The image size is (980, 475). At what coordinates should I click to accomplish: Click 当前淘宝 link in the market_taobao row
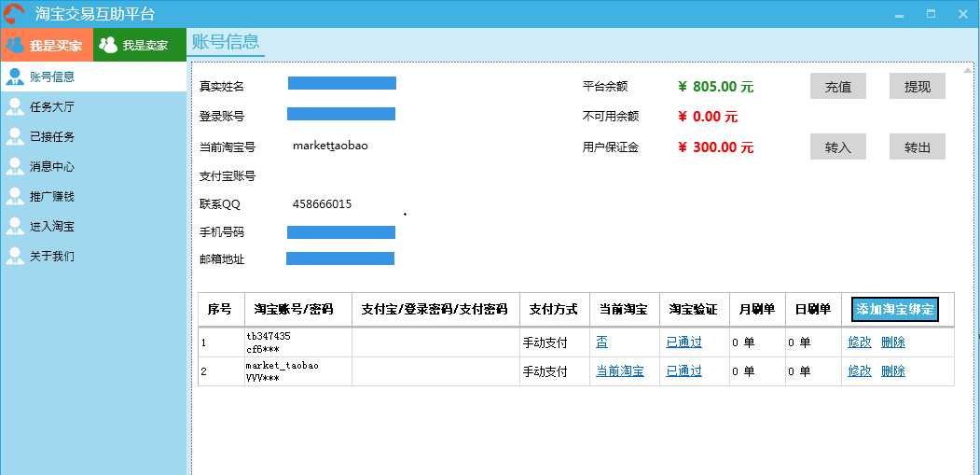point(619,371)
